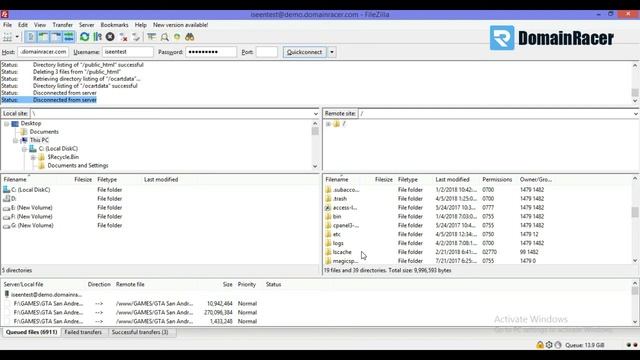Toggle the remote directory tree display

point(56,37)
